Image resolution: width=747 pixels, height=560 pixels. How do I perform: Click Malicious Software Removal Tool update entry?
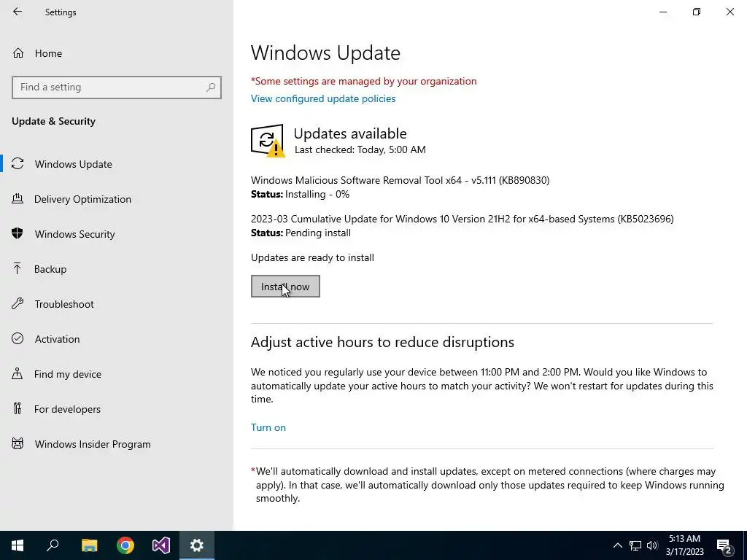point(400,180)
